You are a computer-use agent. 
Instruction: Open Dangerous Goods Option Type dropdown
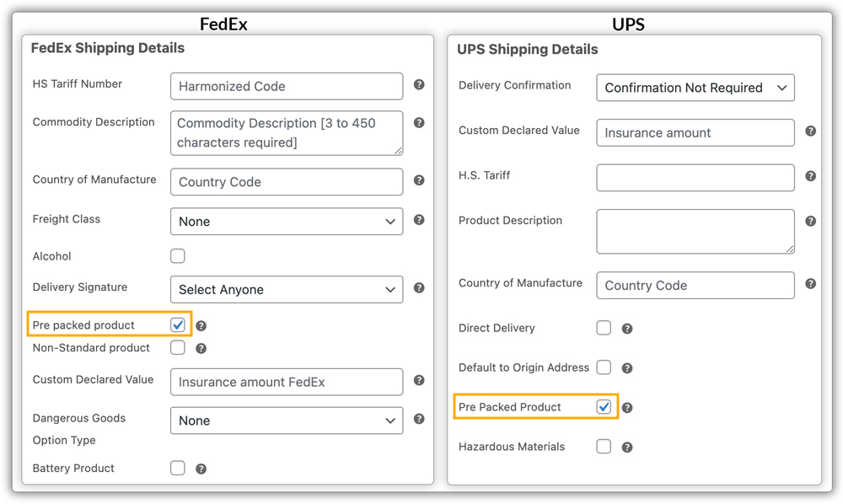(x=287, y=421)
